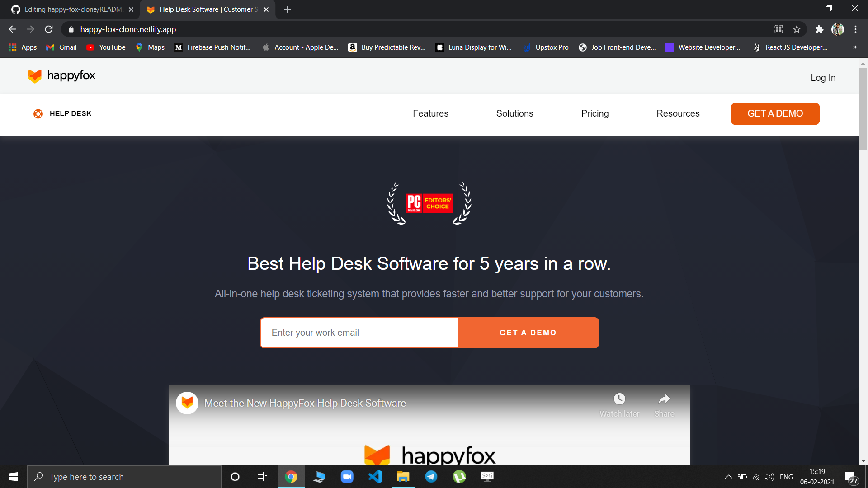The width and height of the screenshot is (868, 488).
Task: Click the bookmark star toggle
Action: [x=797, y=29]
